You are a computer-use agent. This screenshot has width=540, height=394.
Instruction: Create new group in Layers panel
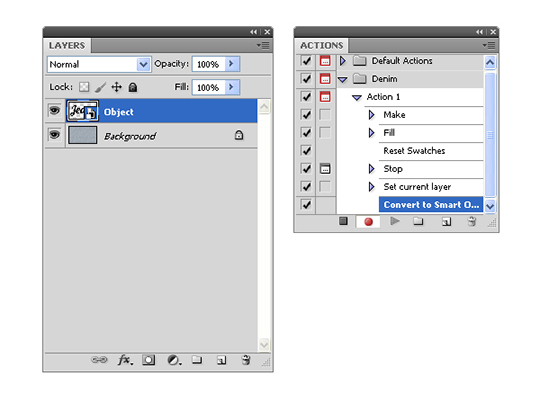[197, 360]
